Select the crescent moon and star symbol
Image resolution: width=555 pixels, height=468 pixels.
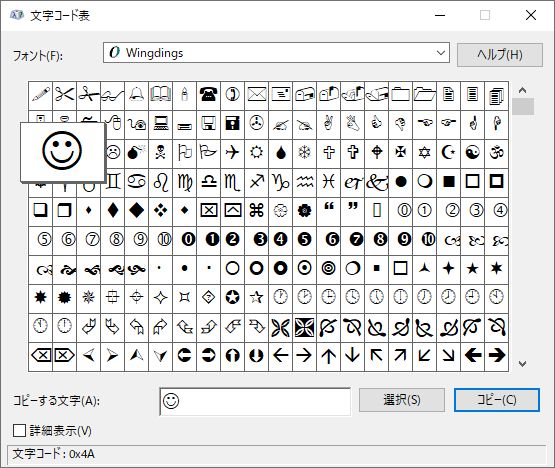click(448, 153)
